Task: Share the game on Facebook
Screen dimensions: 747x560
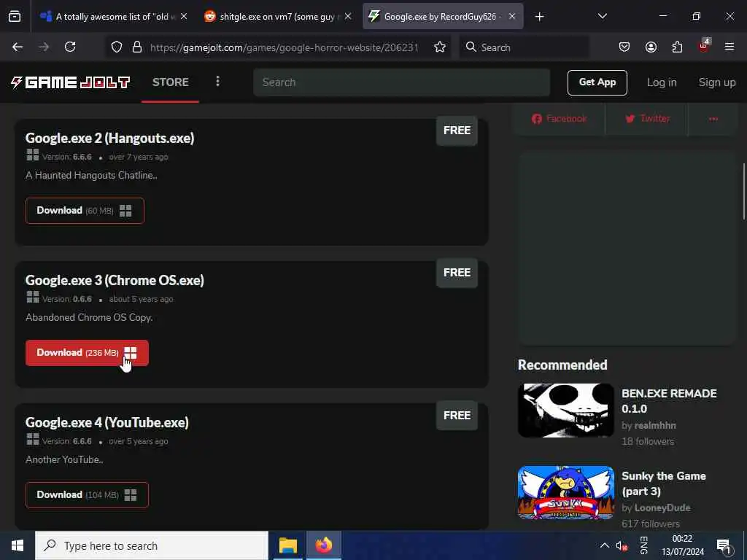Action: 560,119
